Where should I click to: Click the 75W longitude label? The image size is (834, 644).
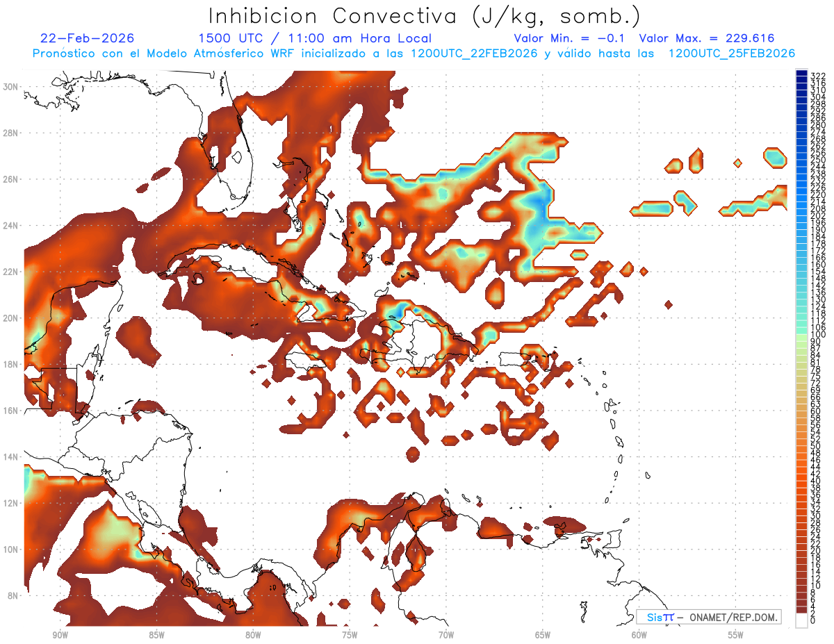(x=350, y=635)
